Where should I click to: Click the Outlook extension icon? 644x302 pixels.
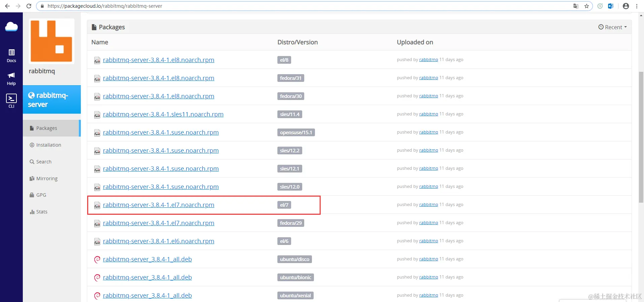coord(611,6)
